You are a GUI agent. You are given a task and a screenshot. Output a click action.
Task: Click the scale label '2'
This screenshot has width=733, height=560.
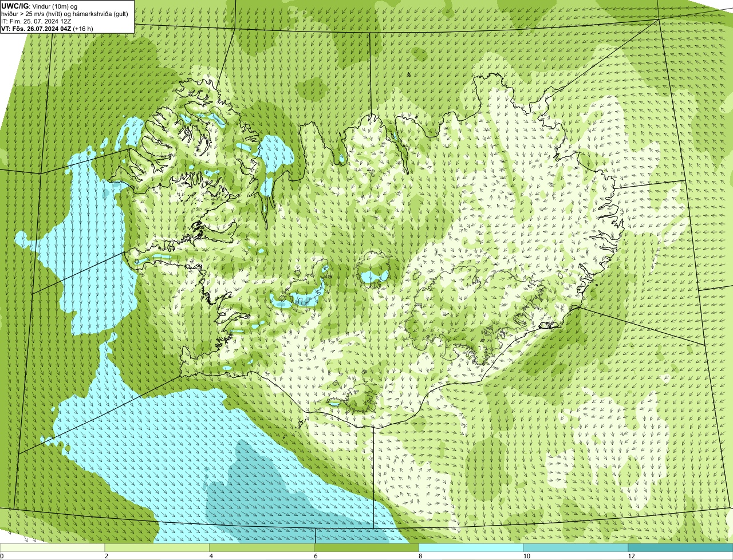click(x=107, y=556)
